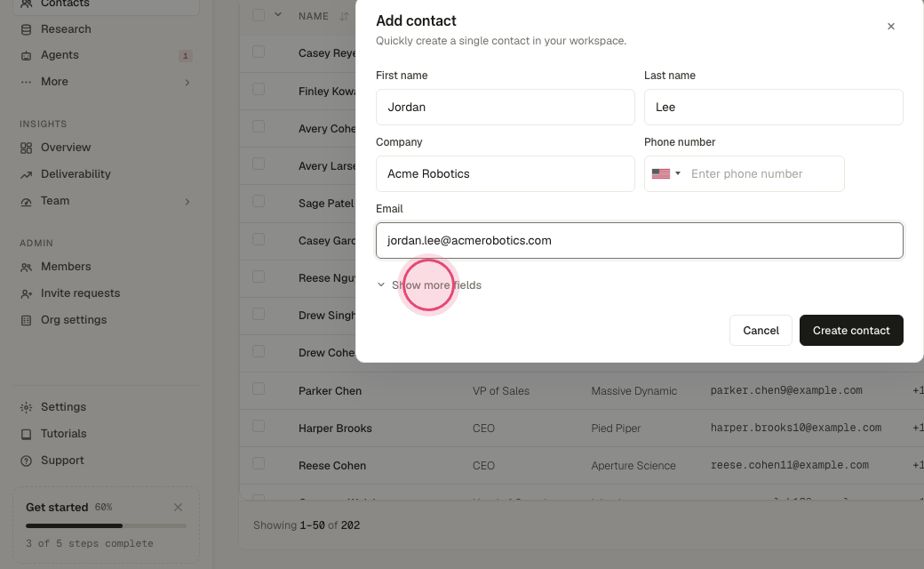Viewport: 924px width, 569px height.
Task: Click the Massive Dynamic company cell
Action: tap(634, 391)
